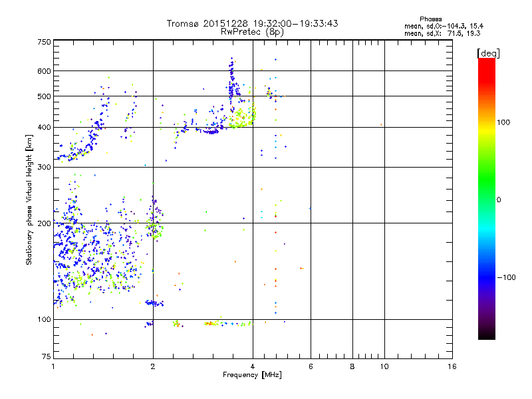Click the colorbar label '0'
This screenshot has width=532, height=399.
(499, 200)
